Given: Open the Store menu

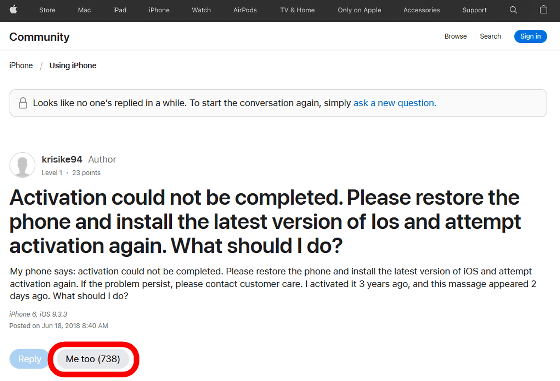Looking at the screenshot, I should 47,10.
